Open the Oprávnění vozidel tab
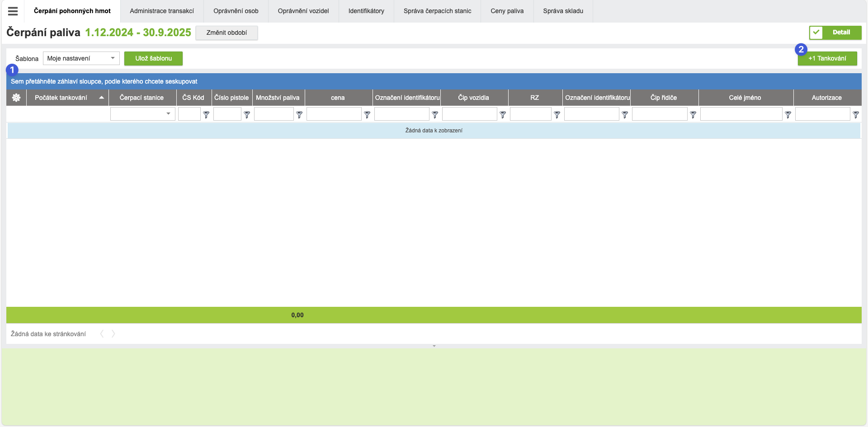The width and height of the screenshot is (868, 427). point(303,11)
